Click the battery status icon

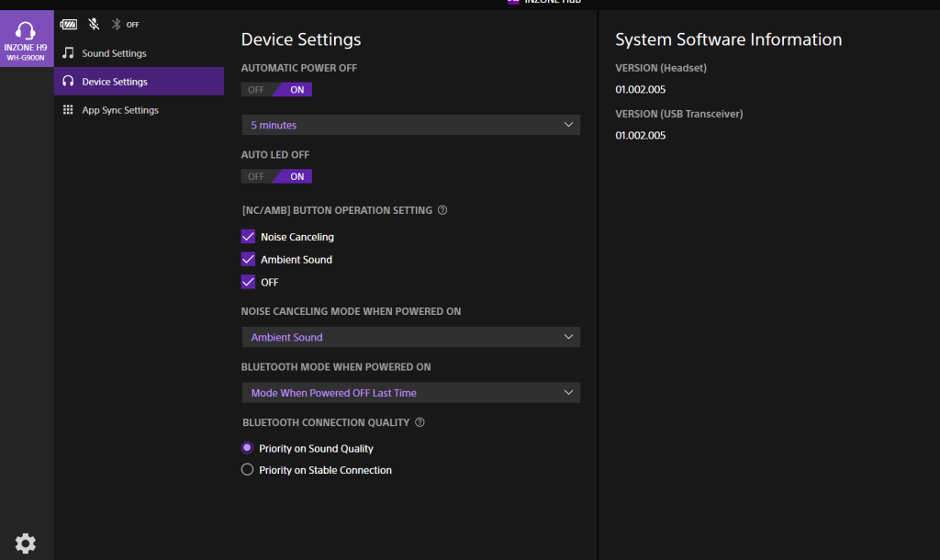(x=69, y=24)
